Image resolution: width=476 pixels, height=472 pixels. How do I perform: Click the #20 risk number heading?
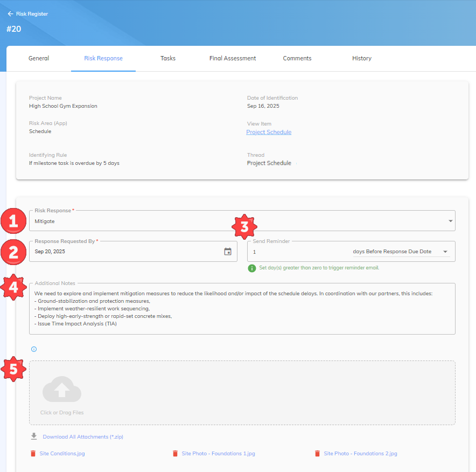click(14, 29)
